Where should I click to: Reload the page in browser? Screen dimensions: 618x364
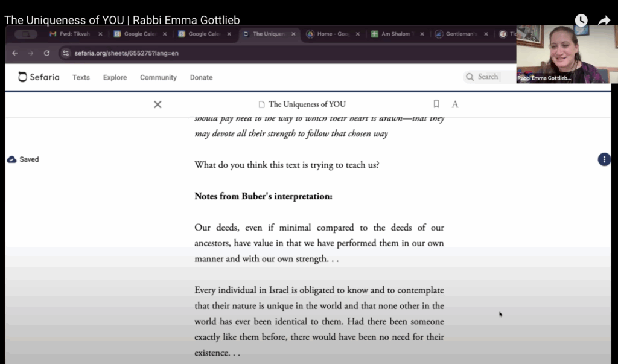(x=46, y=53)
